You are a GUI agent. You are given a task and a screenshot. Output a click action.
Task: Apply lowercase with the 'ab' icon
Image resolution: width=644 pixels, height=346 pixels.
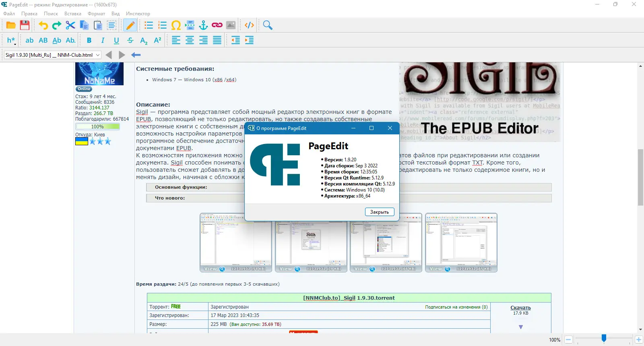tap(29, 40)
